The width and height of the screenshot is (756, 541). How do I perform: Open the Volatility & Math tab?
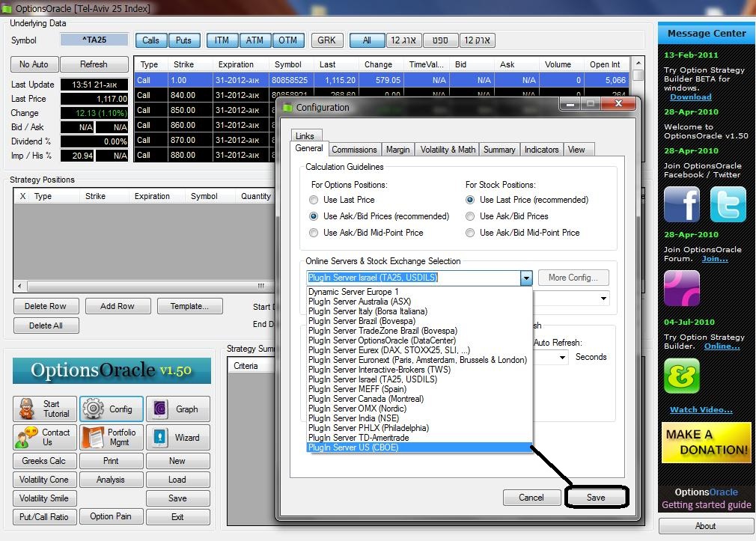pyautogui.click(x=448, y=150)
